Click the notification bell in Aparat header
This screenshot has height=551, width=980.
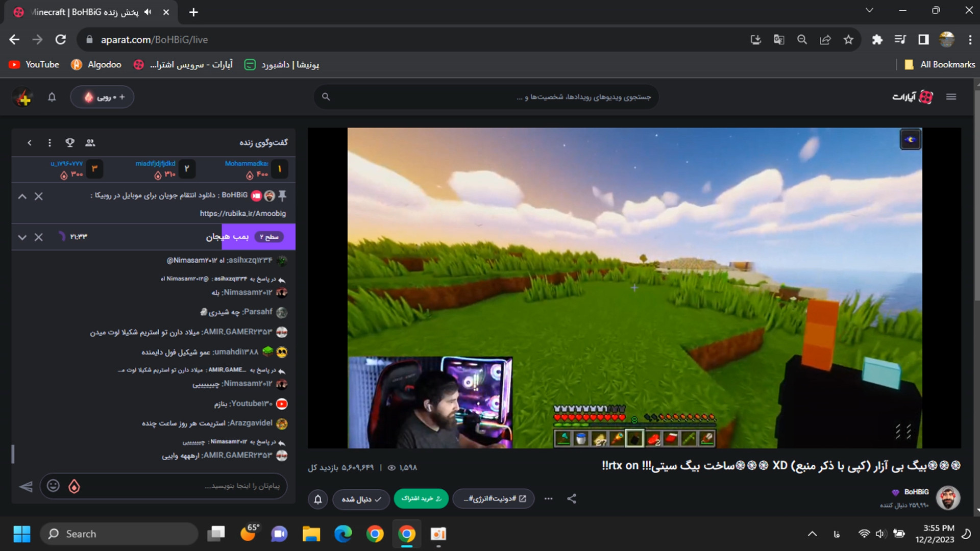(x=52, y=97)
